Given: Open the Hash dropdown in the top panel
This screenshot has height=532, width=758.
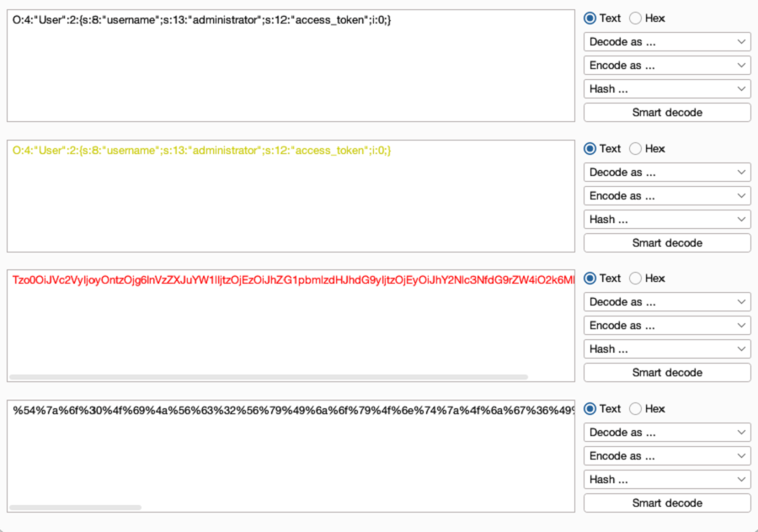Looking at the screenshot, I should click(666, 88).
